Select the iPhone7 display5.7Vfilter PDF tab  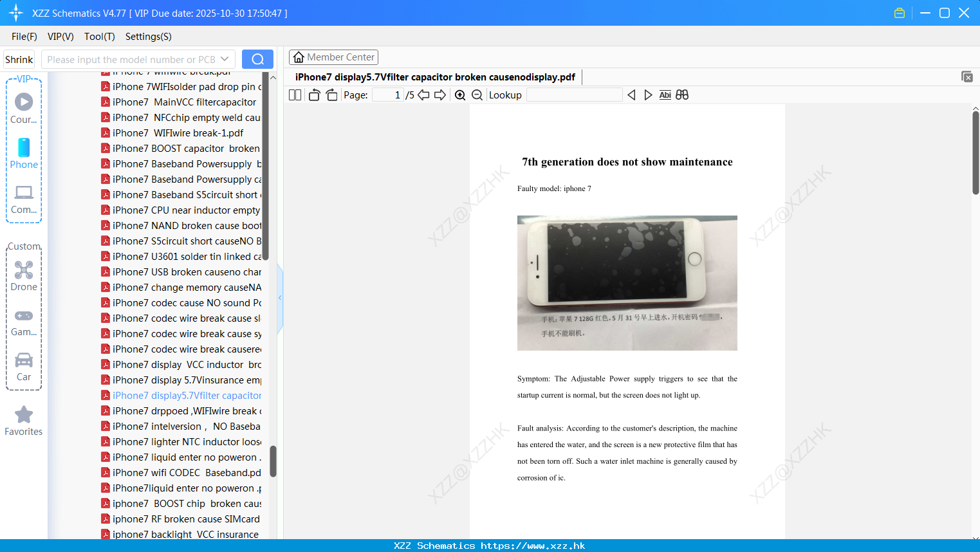435,77
